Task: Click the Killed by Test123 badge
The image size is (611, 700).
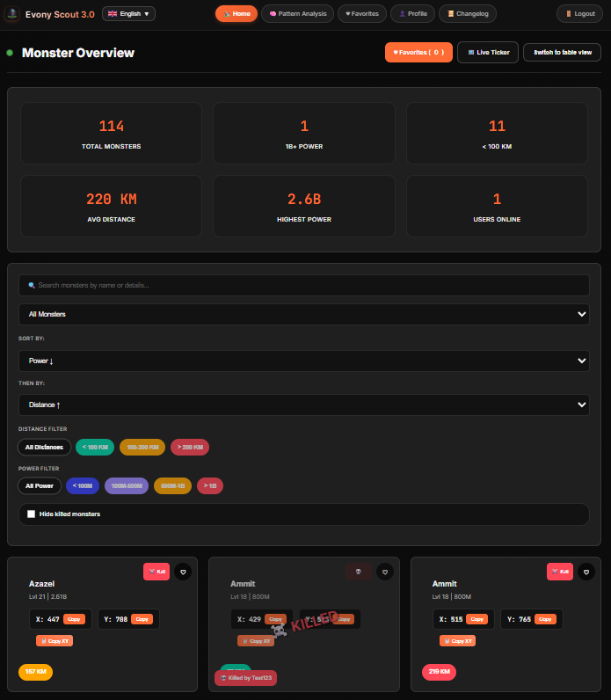Action: point(246,678)
